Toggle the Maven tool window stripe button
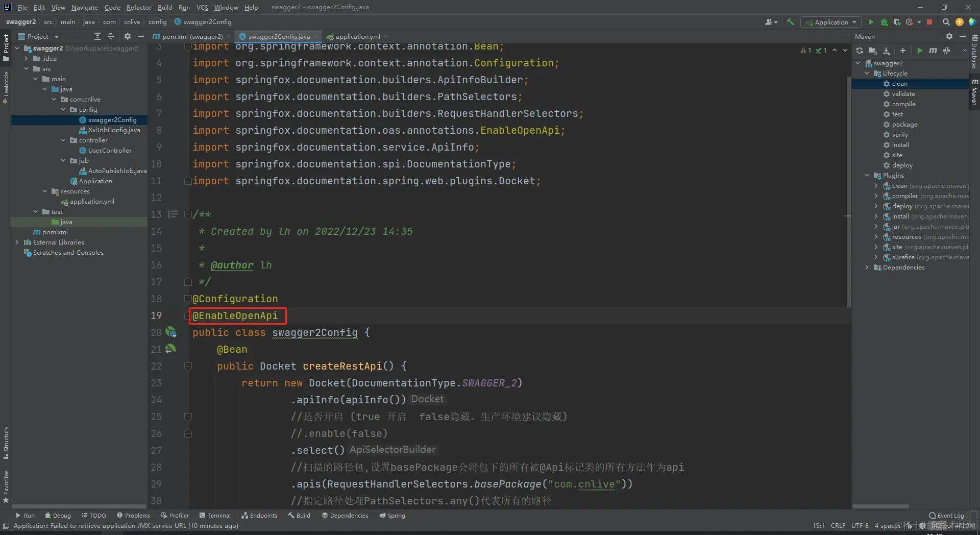The image size is (980, 535). [974, 92]
